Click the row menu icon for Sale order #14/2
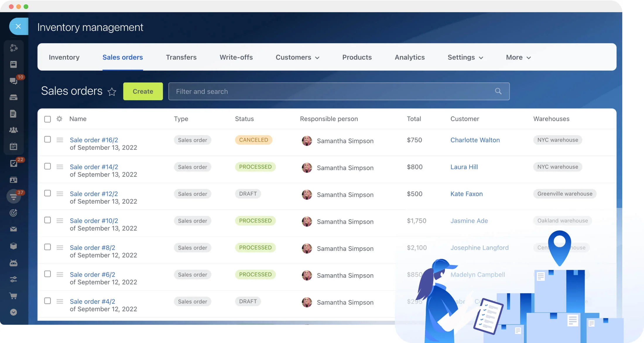644x343 pixels. pyautogui.click(x=60, y=167)
